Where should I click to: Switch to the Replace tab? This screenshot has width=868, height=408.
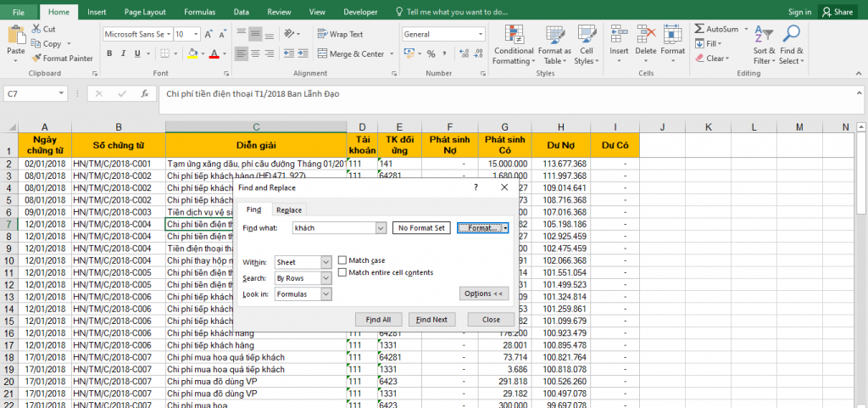pos(289,210)
